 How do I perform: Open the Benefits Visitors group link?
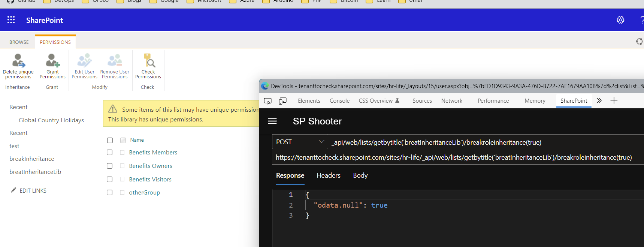pyautogui.click(x=150, y=180)
